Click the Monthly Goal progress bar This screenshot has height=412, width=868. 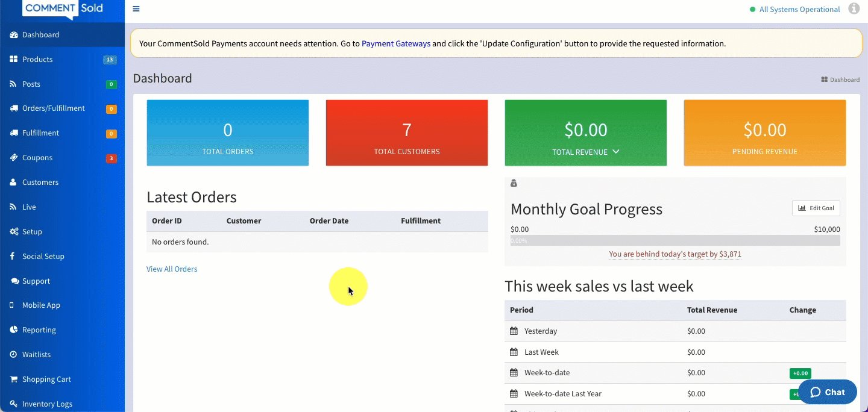coord(675,240)
